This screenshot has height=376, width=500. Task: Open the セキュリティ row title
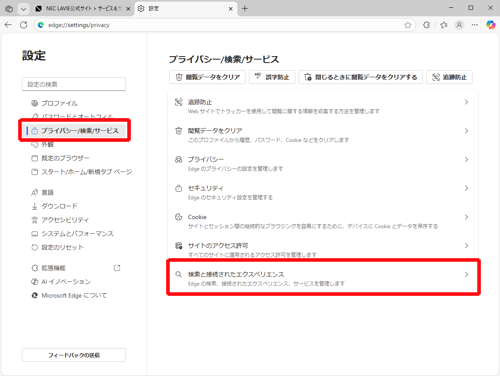(x=205, y=188)
